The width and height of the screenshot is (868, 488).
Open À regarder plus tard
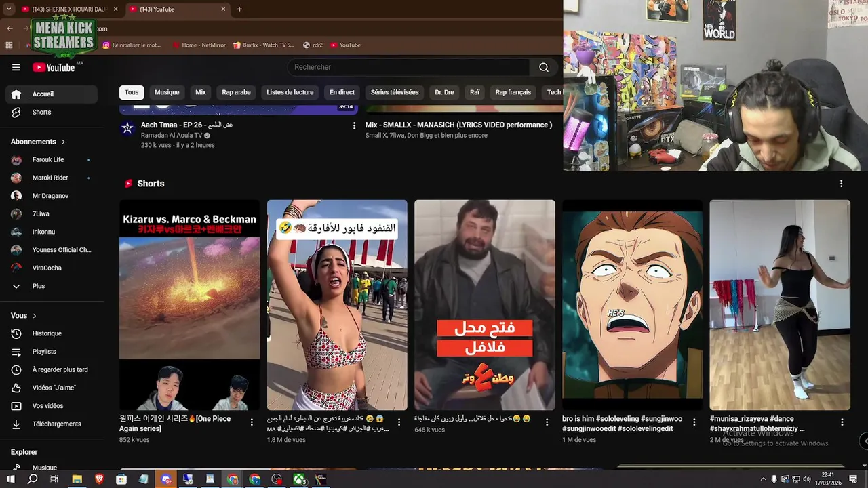pyautogui.click(x=52, y=369)
